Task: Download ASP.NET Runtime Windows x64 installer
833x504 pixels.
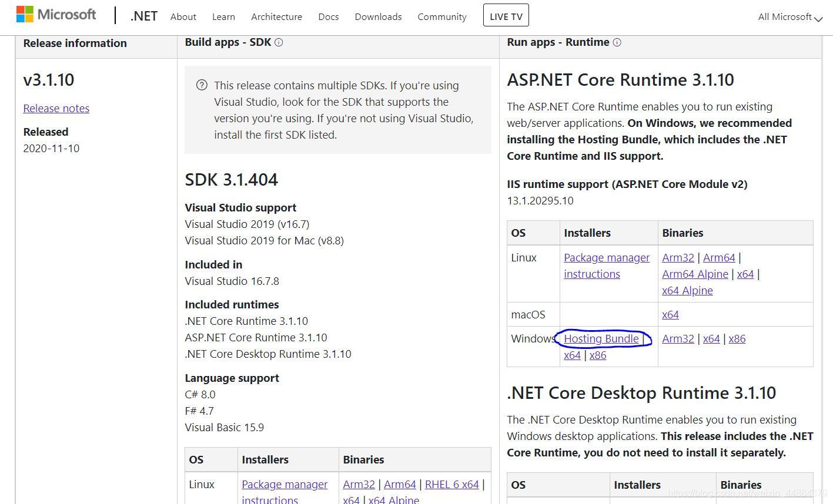Action: [572, 355]
